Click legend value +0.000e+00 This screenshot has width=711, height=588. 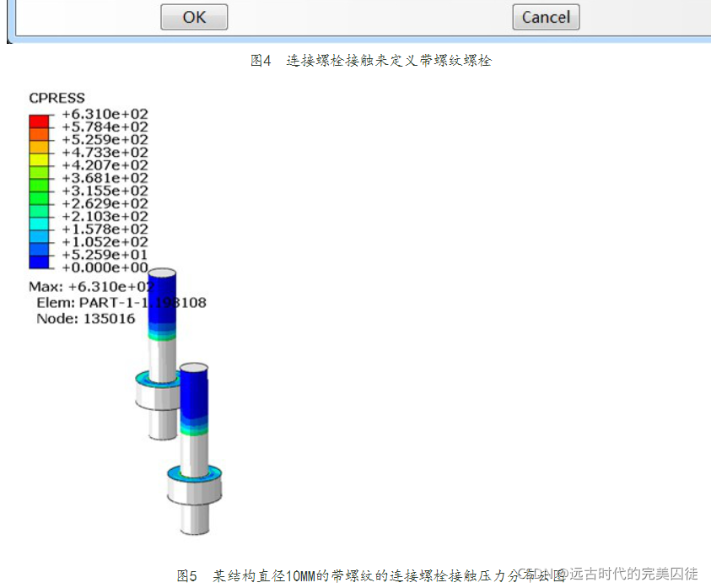click(105, 267)
